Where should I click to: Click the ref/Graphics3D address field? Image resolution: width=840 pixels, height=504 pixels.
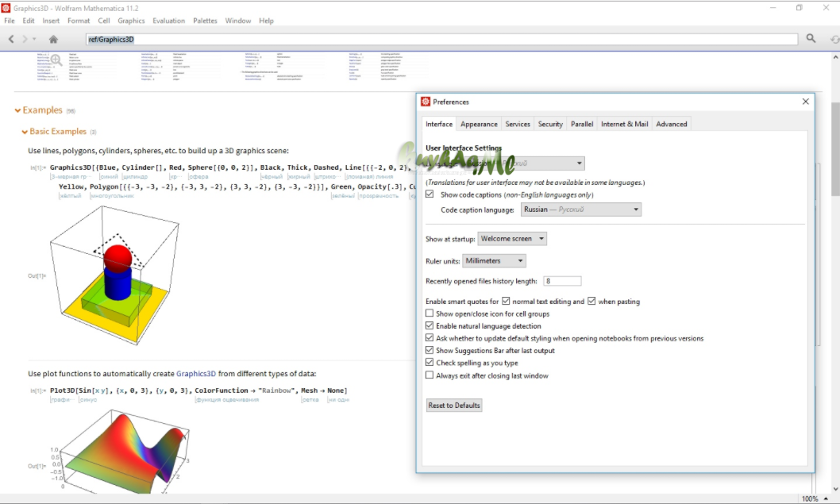(x=441, y=39)
